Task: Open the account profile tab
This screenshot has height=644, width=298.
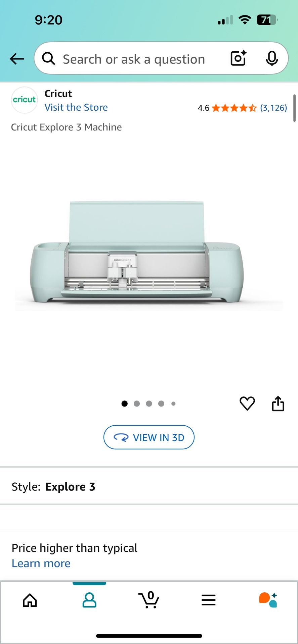Action: click(89, 600)
